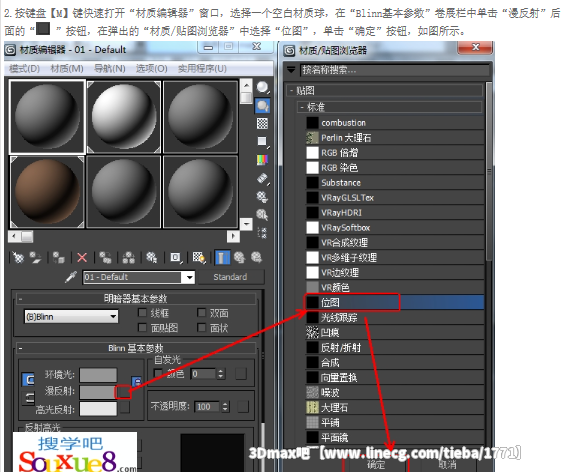This screenshot has height=472, width=561.
Task: Select the bright white sample sphere
Action: tap(124, 117)
